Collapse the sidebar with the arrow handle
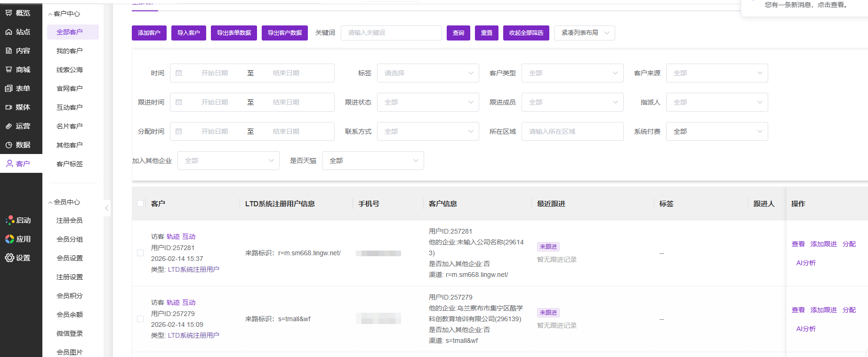The height and width of the screenshot is (357, 868). [x=107, y=208]
